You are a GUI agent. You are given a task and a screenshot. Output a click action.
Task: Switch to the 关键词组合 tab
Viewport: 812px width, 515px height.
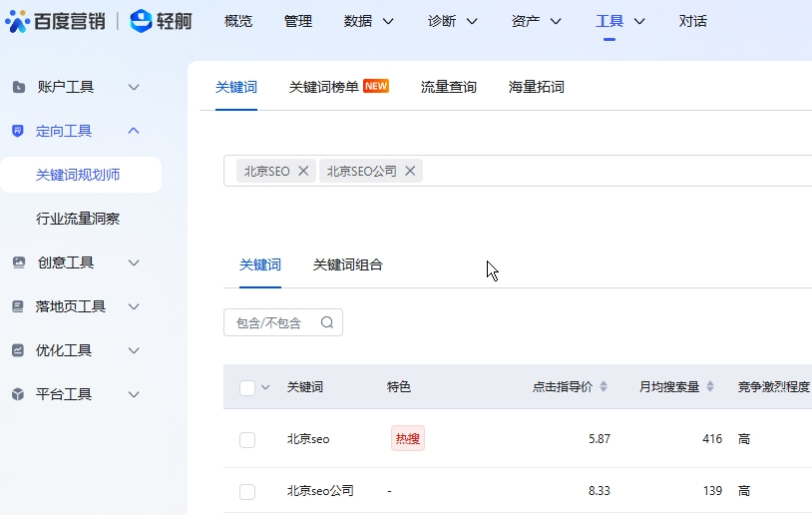click(x=348, y=264)
